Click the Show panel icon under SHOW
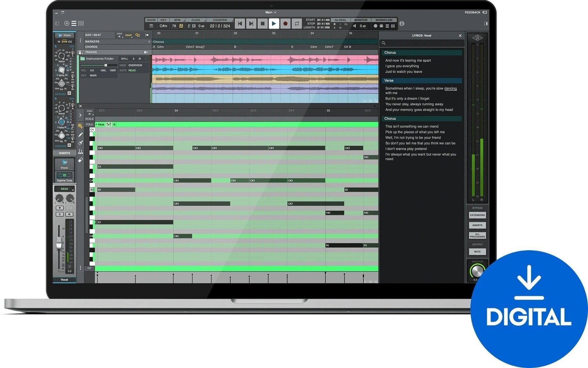588x368 pixels. pos(151,26)
